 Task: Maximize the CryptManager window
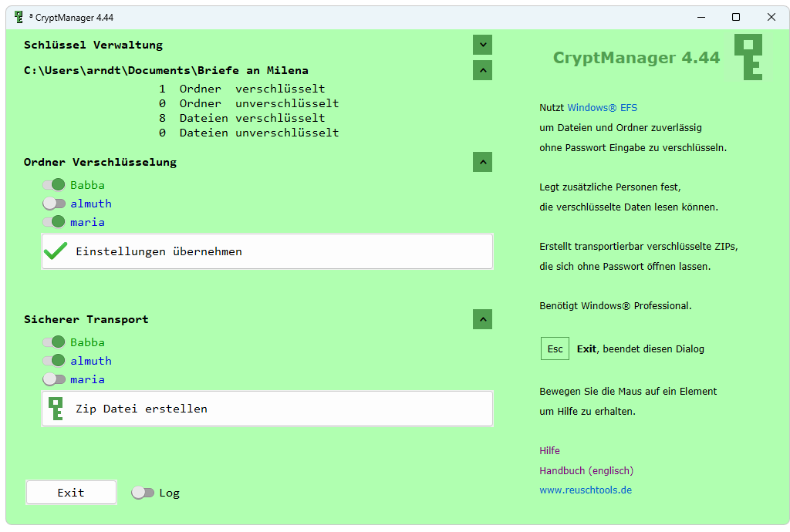click(x=736, y=17)
